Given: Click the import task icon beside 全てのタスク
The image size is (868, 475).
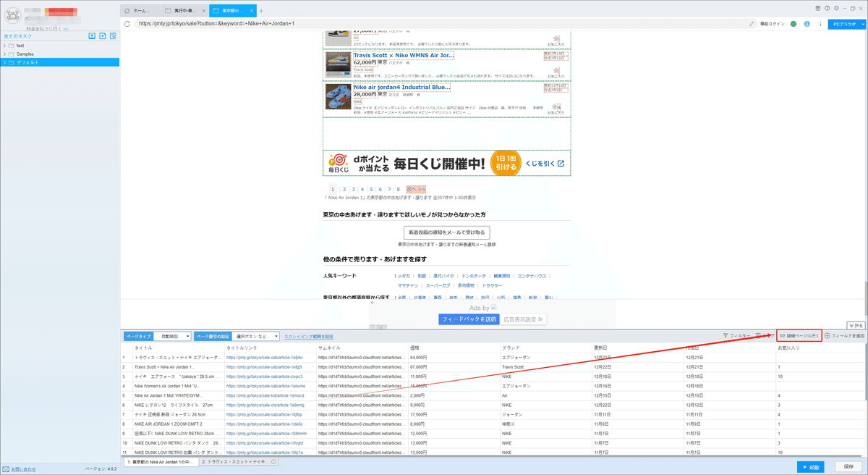Looking at the screenshot, I should pyautogui.click(x=92, y=36).
